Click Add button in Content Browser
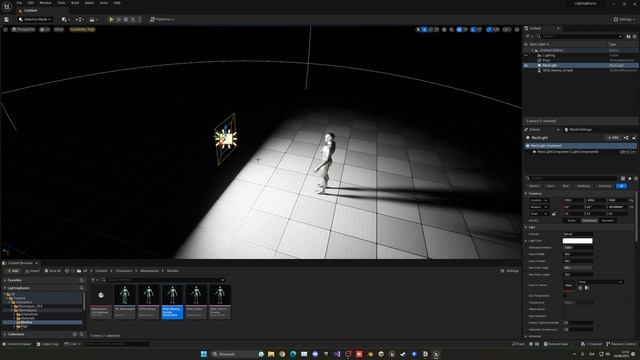640x360 pixels. click(x=13, y=271)
